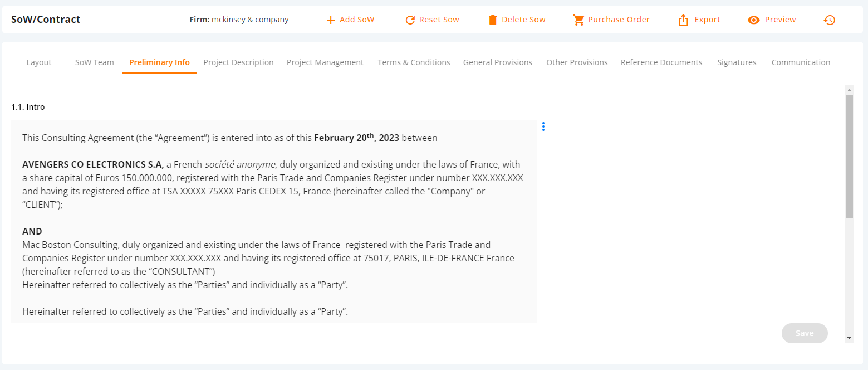This screenshot has height=370, width=868.
Task: Click the Save button
Action: point(805,333)
